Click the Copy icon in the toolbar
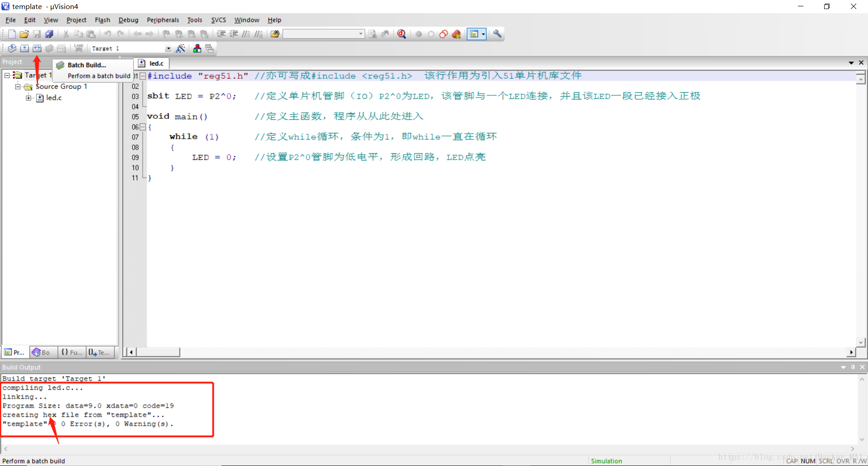Screen dimensions: 868x466 pos(79,34)
